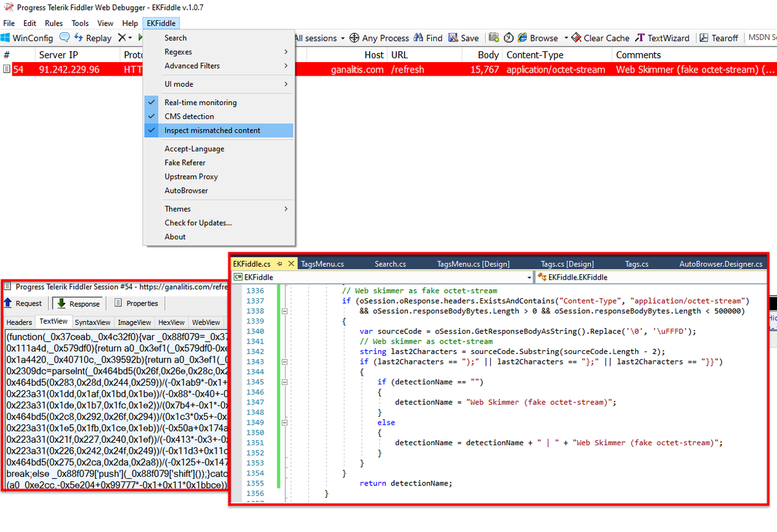
Task: Open the TextWizard tool
Action: 662,38
